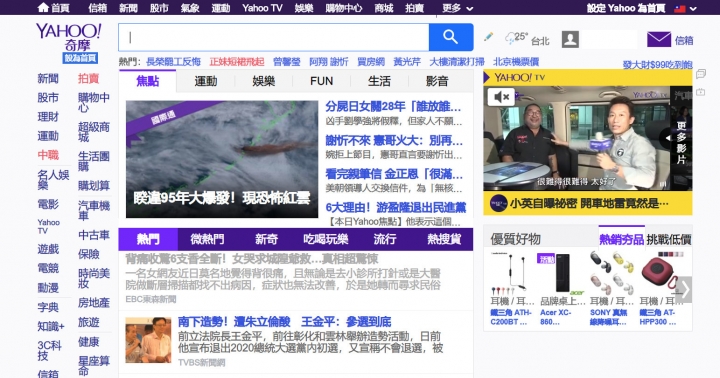Open the Taipei weather cloud icon
The height and width of the screenshot is (378, 720).
[x=510, y=39]
